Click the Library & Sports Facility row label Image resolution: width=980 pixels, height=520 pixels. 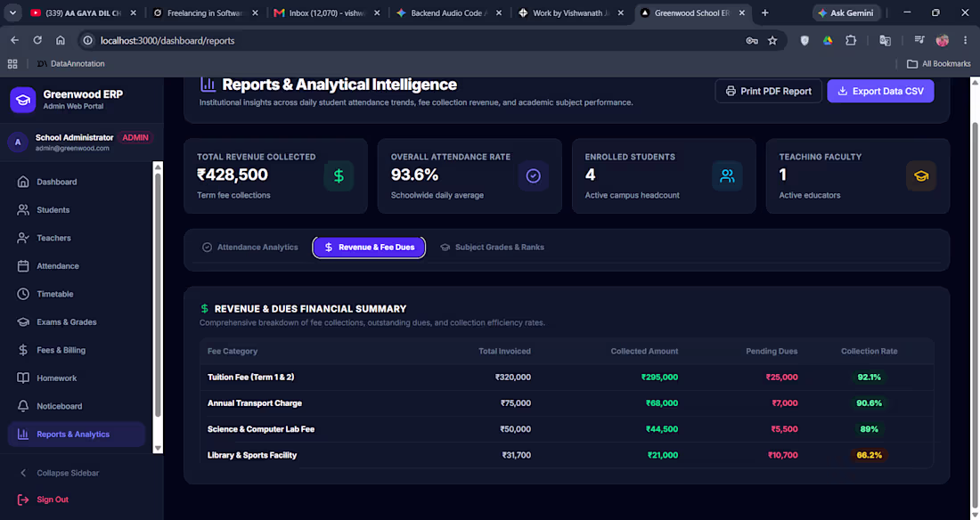tap(252, 456)
